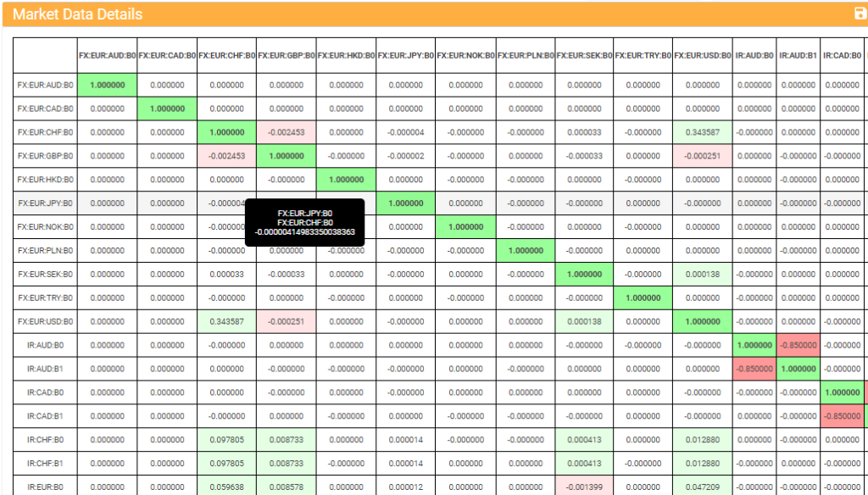Select the FX:EUR:GBP:B0 column header
Screen dimensions: 868x495
click(x=287, y=56)
